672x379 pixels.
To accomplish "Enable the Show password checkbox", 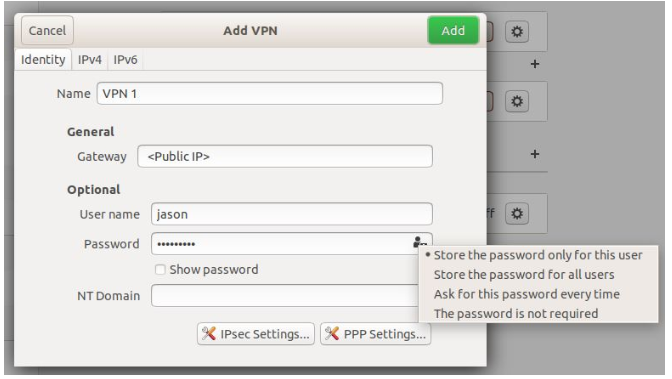I will [x=160, y=270].
